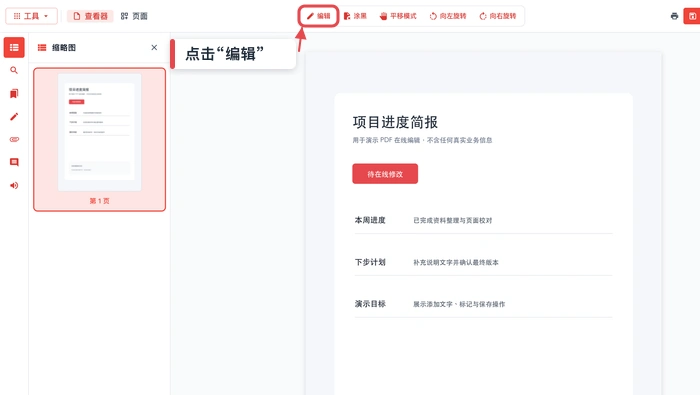700x395 pixels.
Task: Click the 编辑 edit button in toolbar
Action: [318, 16]
